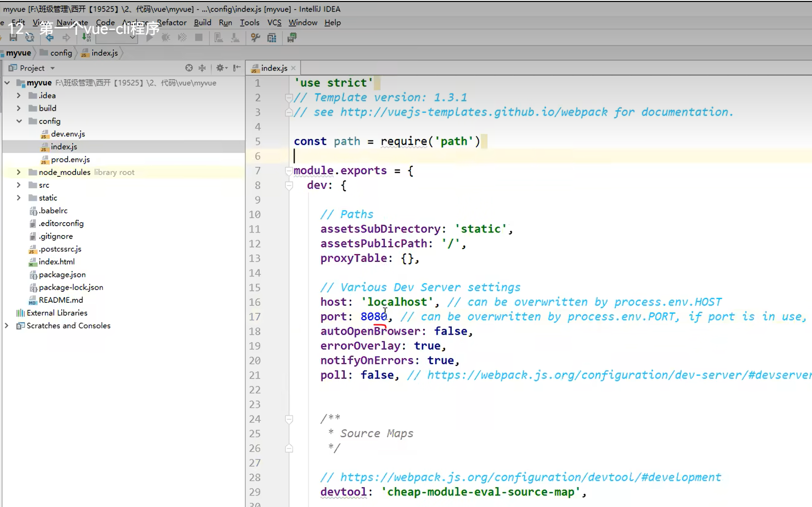Click the Save All toolbar icon
Image resolution: width=812 pixels, height=507 pixels.
tap(13, 37)
